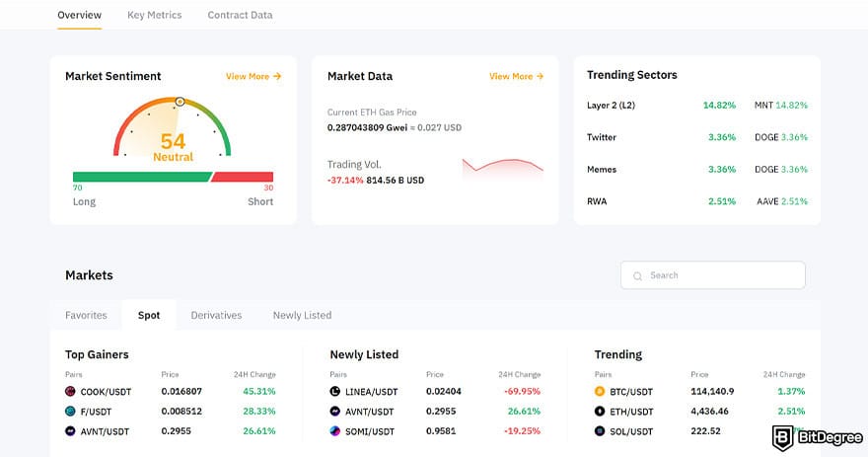Open the COOK/USDT pair
868x457 pixels.
tap(106, 392)
